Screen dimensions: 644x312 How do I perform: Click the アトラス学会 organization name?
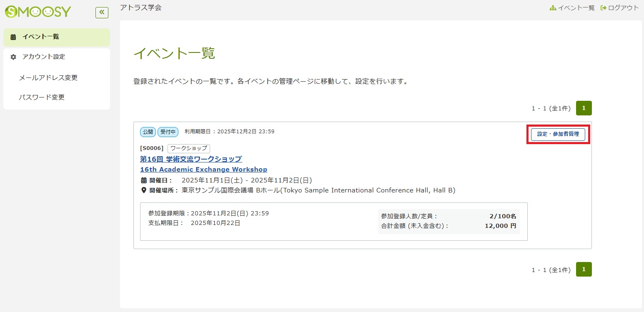coord(140,7)
